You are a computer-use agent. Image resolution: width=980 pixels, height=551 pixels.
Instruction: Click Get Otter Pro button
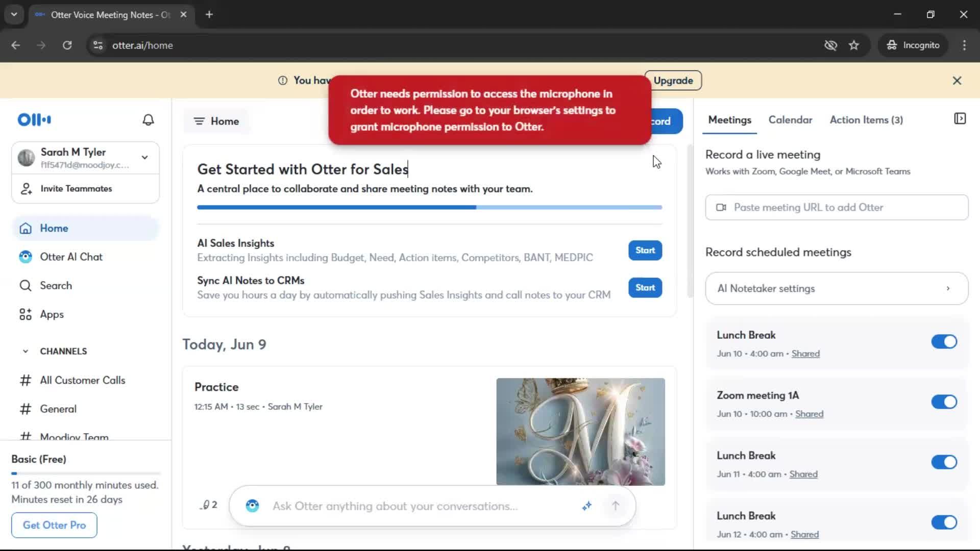(x=54, y=525)
